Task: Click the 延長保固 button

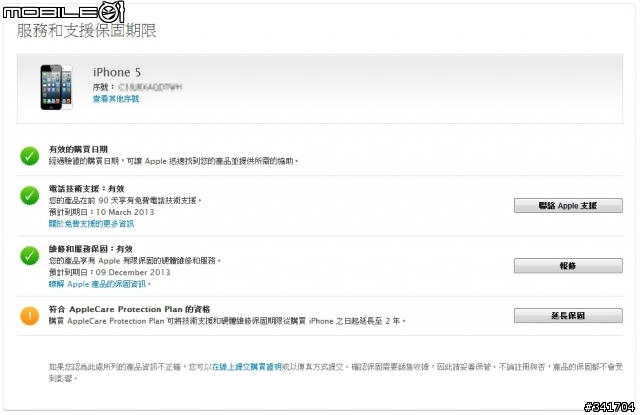Action: pos(568,315)
